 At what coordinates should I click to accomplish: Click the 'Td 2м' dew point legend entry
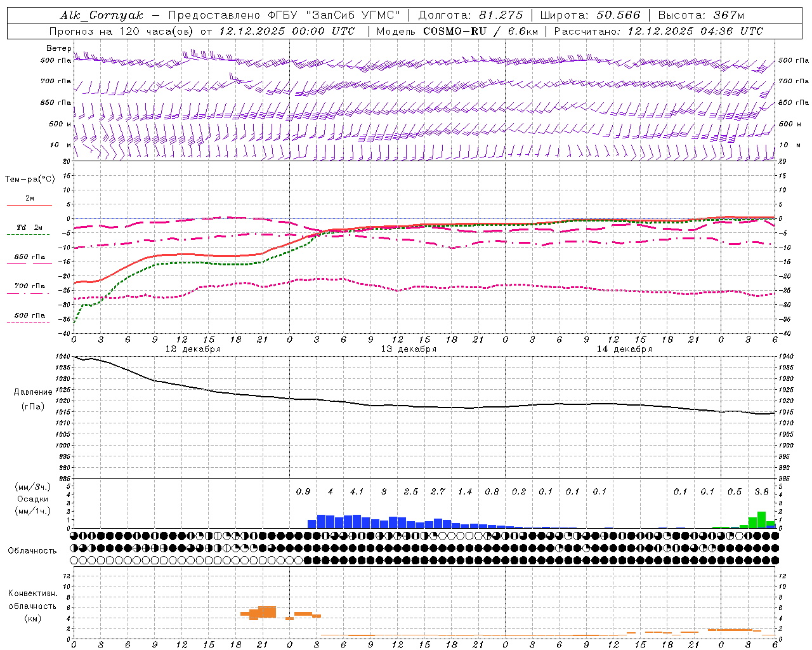[30, 227]
